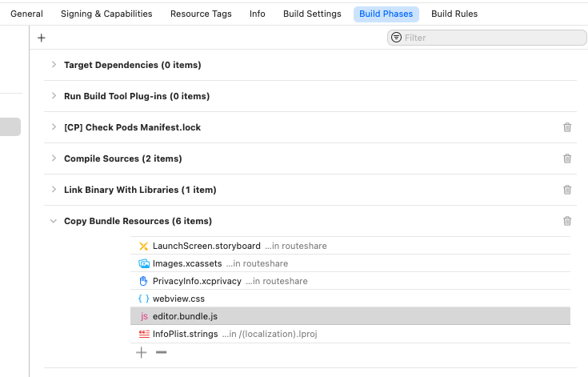
Task: Select LaunchScreen.storyboard in resources list
Action: point(206,246)
